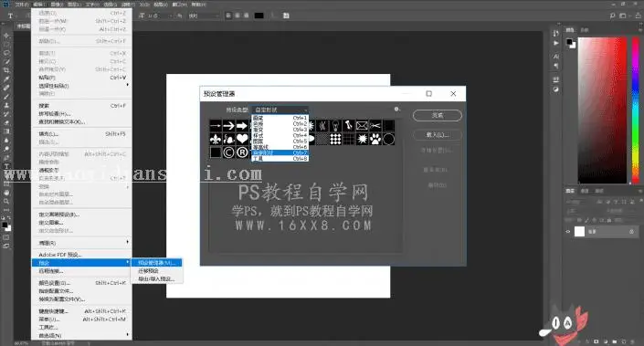Click 预设管理器(M)... in the submenu
Image resolution: width=644 pixels, height=346 pixels.
[x=156, y=263]
